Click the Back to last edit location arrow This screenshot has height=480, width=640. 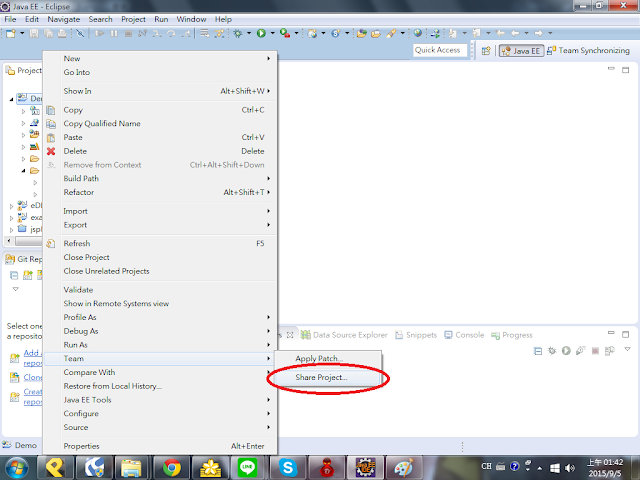(x=500, y=33)
